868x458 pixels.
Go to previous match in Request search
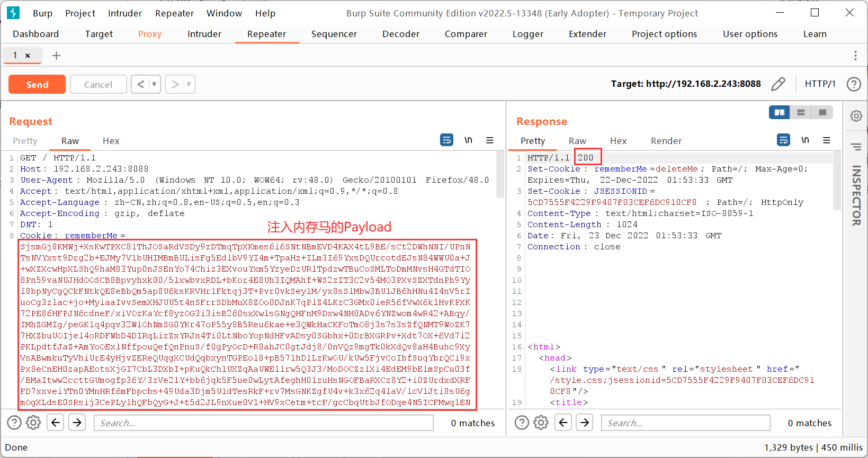coord(56,423)
